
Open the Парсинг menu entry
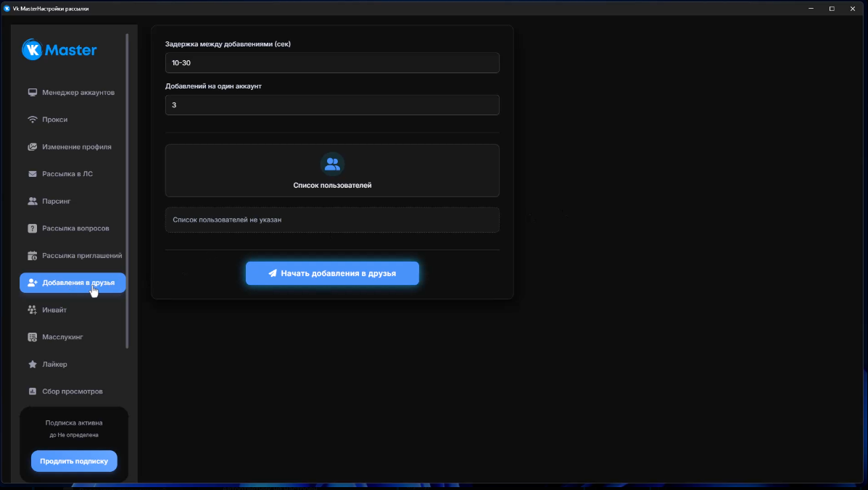pos(57,202)
